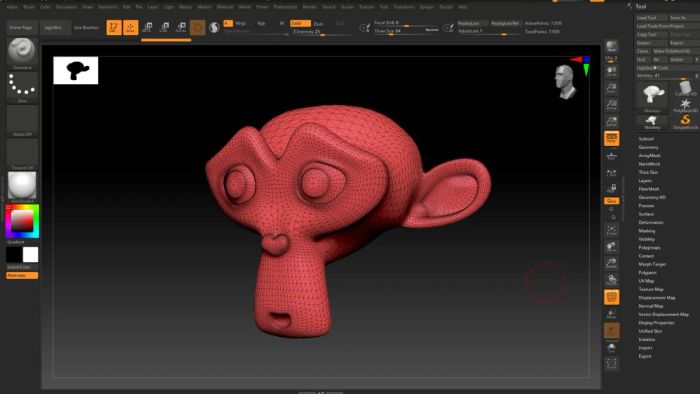Click the Move view icon in right shelf
The height and width of the screenshot is (394, 700).
click(612, 247)
